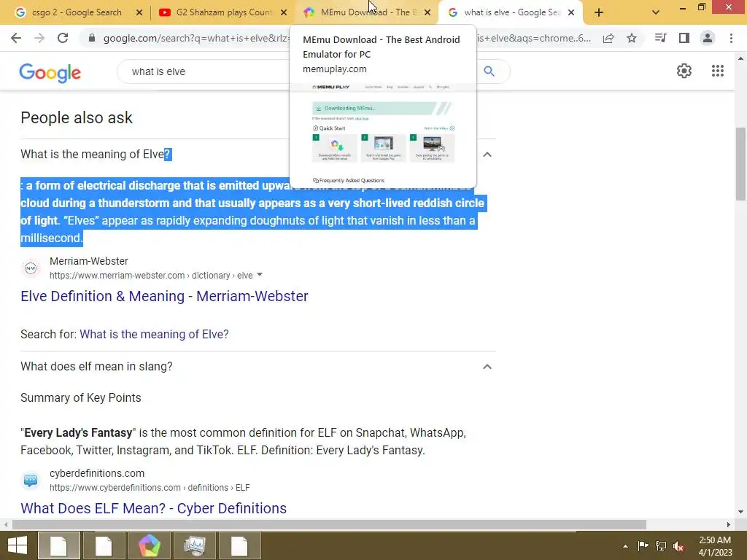
Task: Click the muted volume tray icon
Action: [x=678, y=545]
